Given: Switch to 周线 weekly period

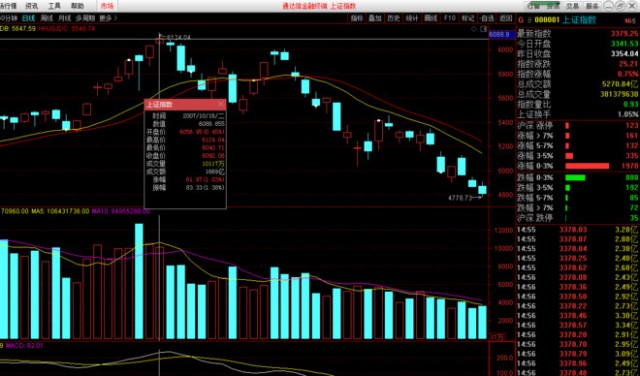Looking at the screenshot, I should coord(47,18).
